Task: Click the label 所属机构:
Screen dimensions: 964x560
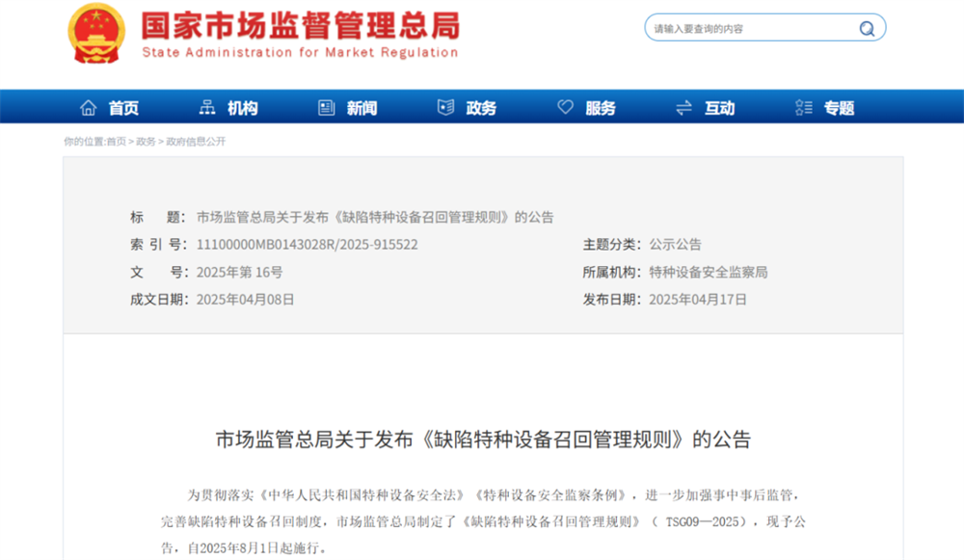Action: pos(612,273)
